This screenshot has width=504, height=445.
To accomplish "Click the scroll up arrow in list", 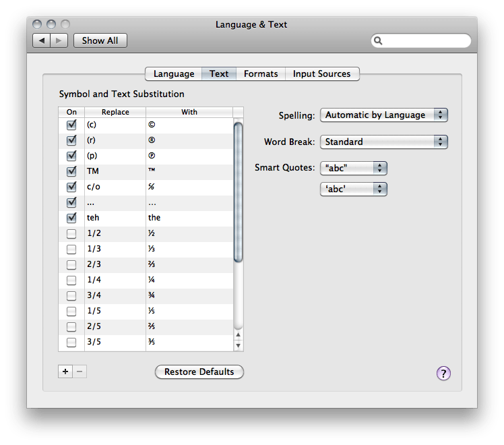I will tap(238, 334).
